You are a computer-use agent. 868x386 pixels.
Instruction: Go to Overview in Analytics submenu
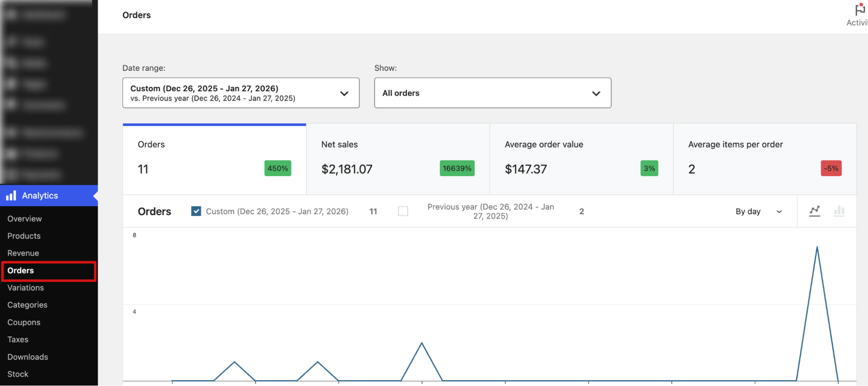[24, 219]
